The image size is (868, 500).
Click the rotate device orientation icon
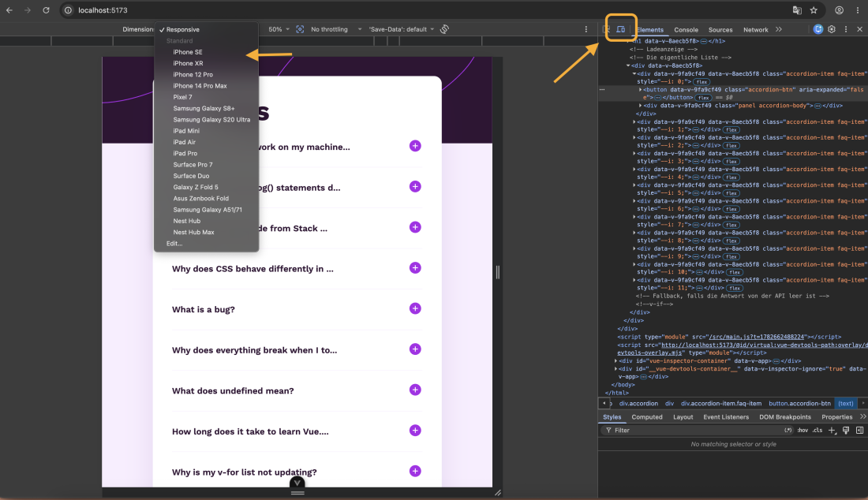click(444, 29)
